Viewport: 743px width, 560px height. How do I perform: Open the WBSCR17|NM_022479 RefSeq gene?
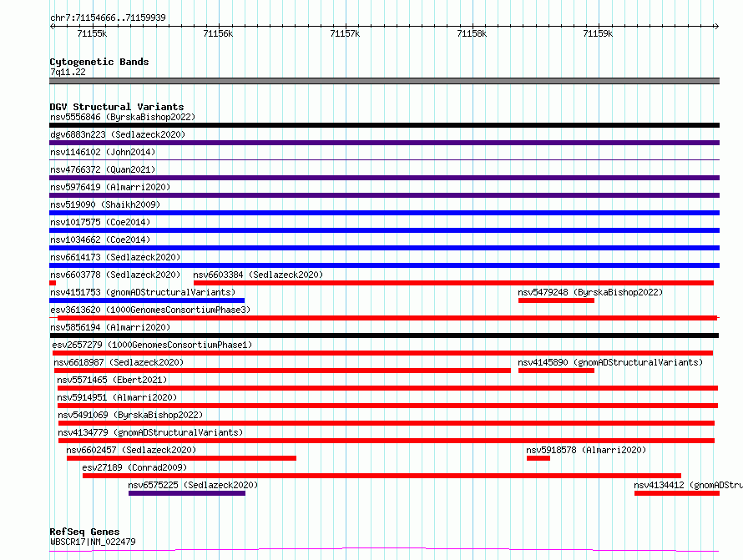coord(93,542)
